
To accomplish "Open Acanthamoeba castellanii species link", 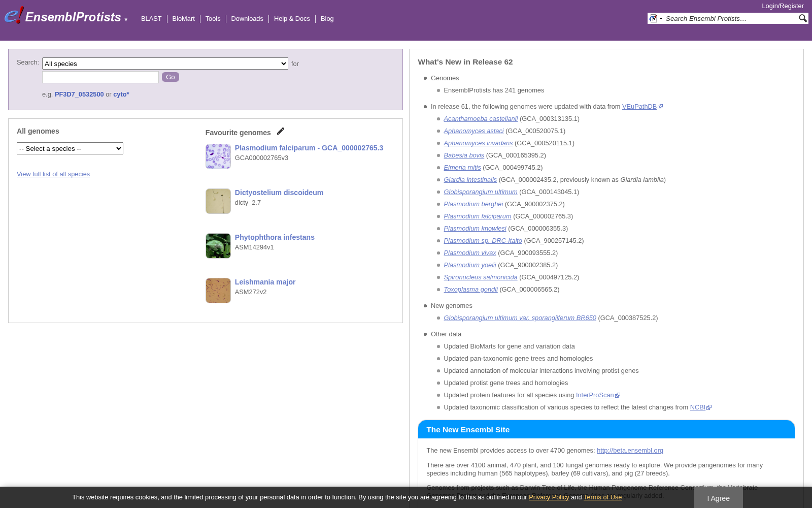I will point(481,119).
